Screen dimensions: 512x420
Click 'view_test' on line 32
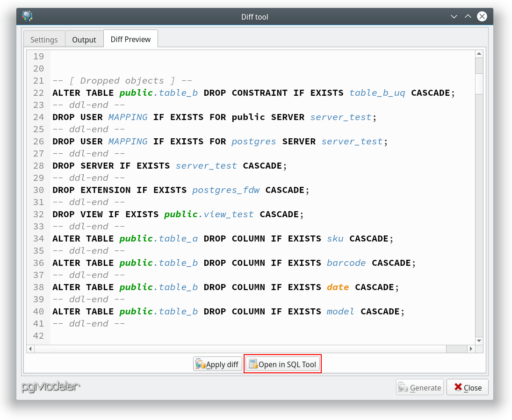point(229,214)
